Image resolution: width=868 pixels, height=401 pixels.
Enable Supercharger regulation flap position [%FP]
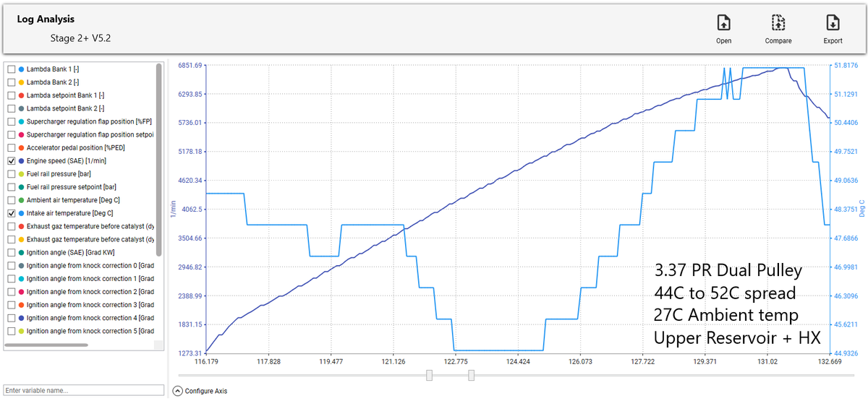pyautogui.click(x=11, y=121)
